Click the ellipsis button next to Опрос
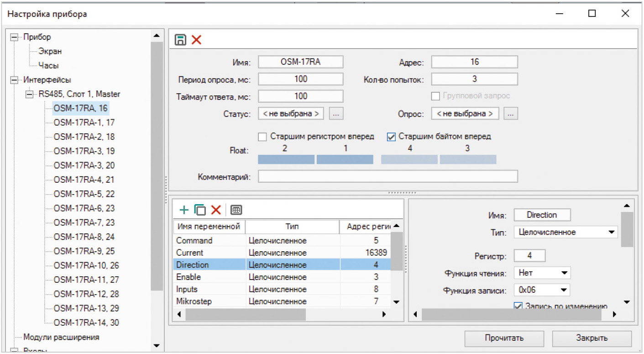This screenshot has width=644, height=354. pyautogui.click(x=511, y=114)
